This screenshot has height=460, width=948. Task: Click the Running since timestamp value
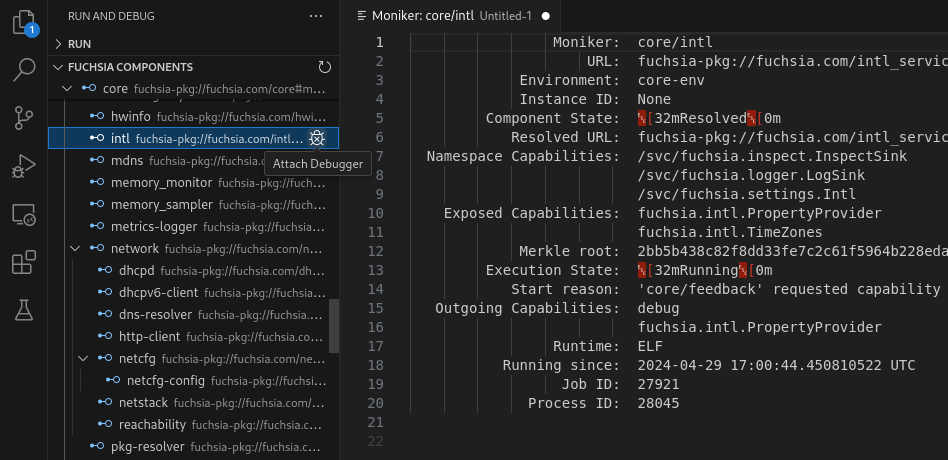776,365
